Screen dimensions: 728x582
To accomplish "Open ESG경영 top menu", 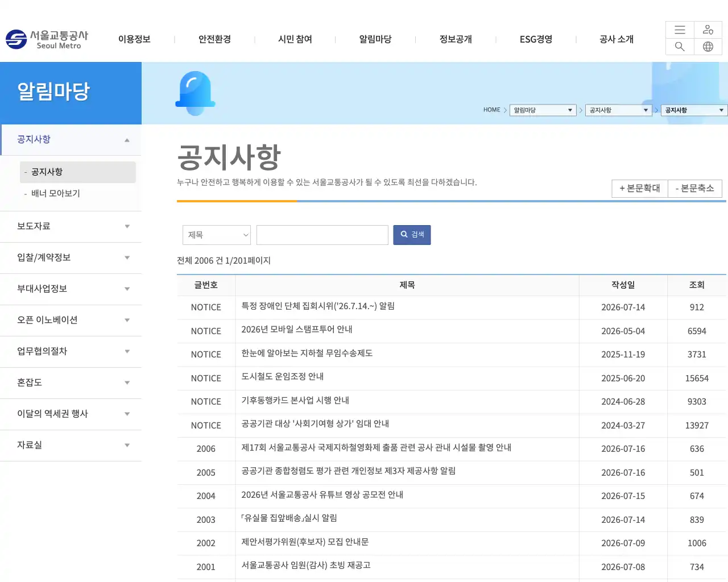I will click(536, 39).
